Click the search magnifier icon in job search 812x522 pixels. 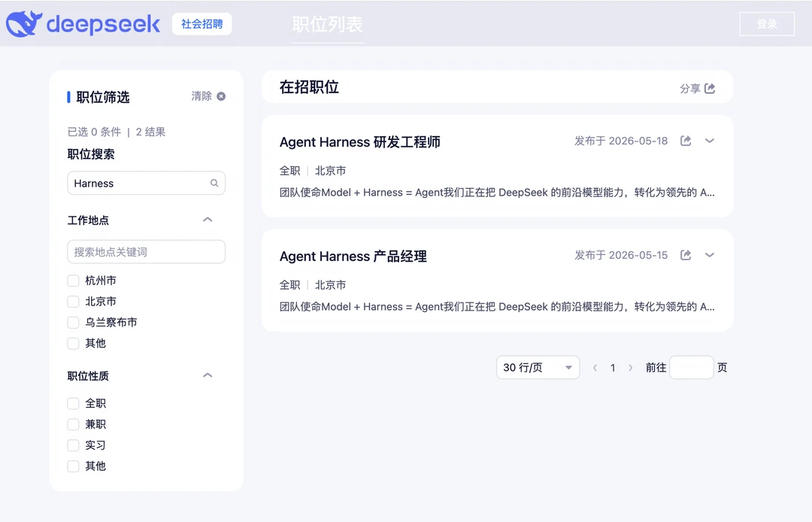(x=214, y=183)
